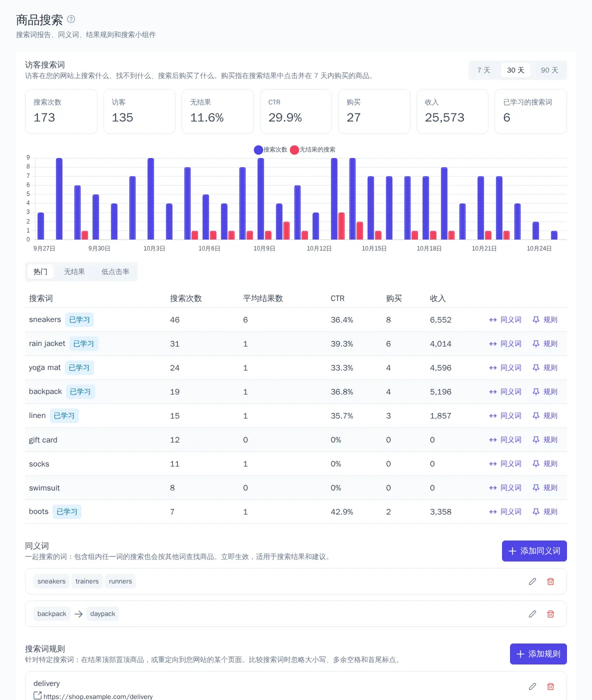Click the pin rule icon in sneakers row

536,320
